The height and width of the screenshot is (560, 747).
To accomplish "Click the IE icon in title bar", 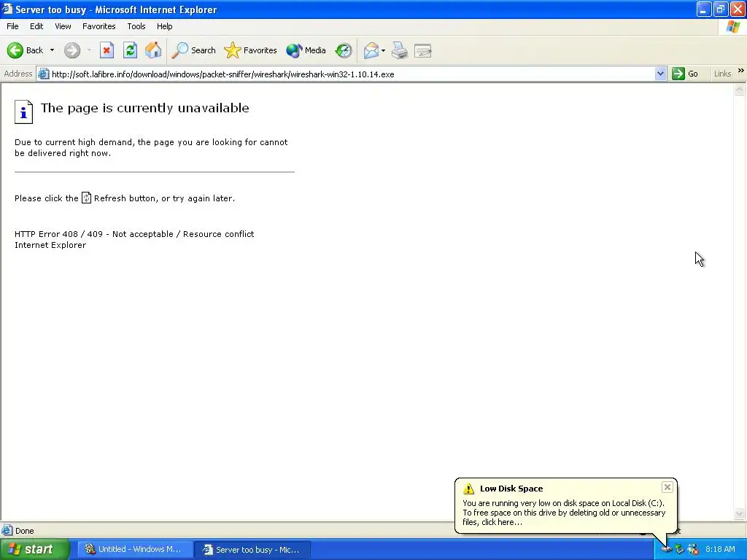I will point(7,9).
